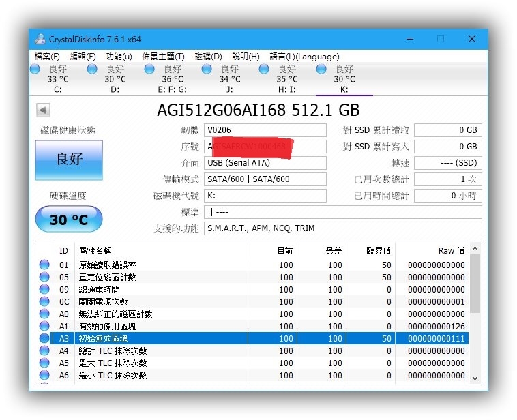
Task: Click scrollbar up arrow in attribute list
Action: (x=475, y=248)
